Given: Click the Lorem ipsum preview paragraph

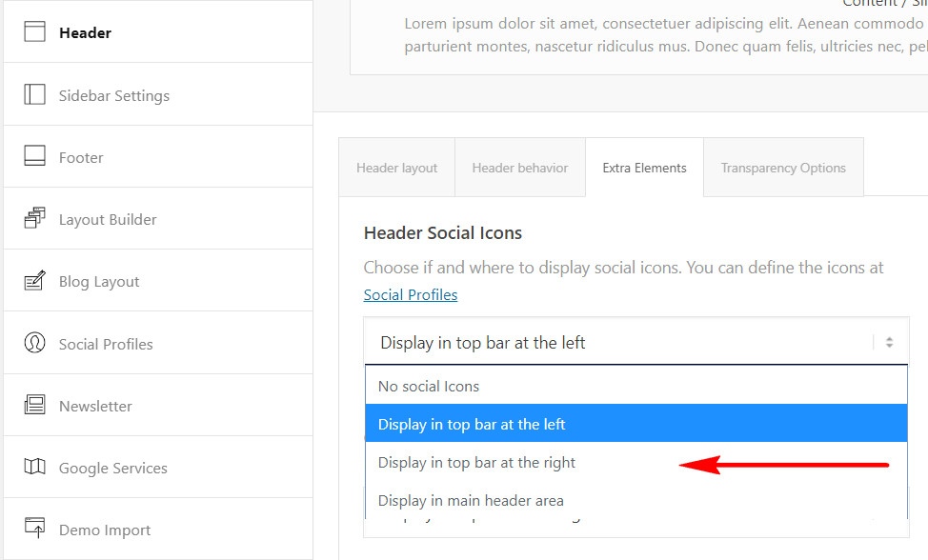Looking at the screenshot, I should click(x=666, y=35).
